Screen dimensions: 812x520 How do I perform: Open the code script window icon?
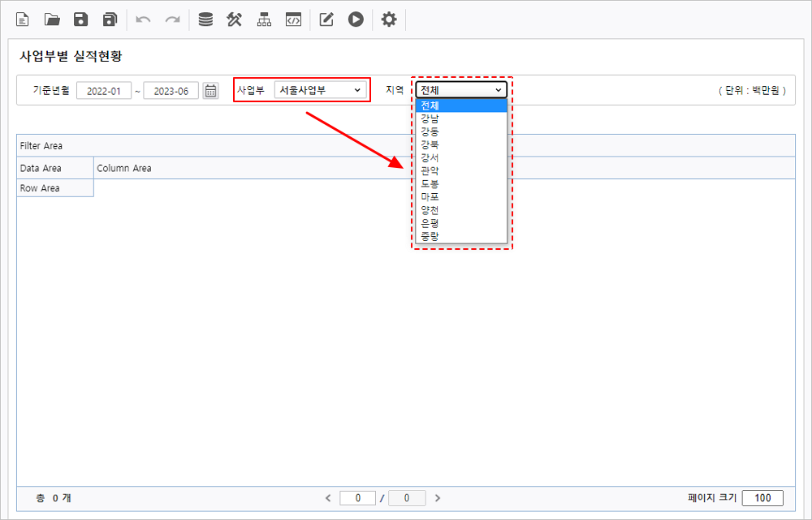tap(293, 19)
